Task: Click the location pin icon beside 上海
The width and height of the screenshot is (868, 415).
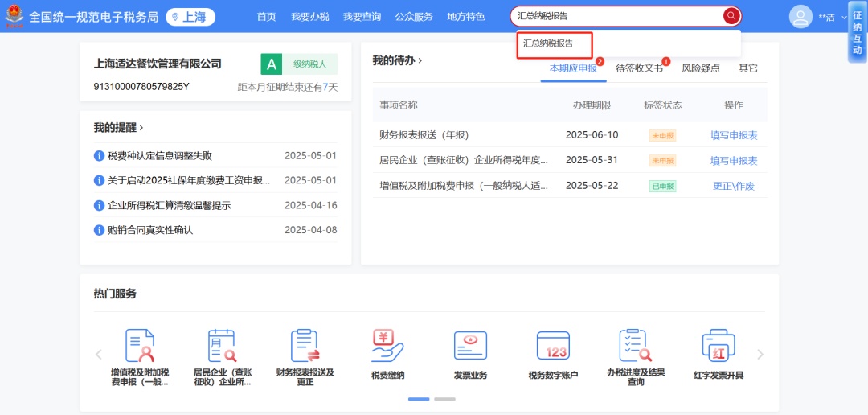Action: click(175, 17)
